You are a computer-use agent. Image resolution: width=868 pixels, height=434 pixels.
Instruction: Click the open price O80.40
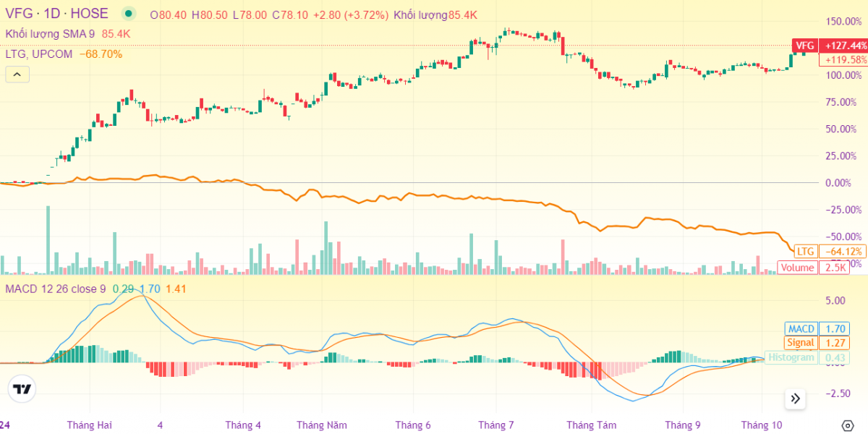[x=168, y=14]
